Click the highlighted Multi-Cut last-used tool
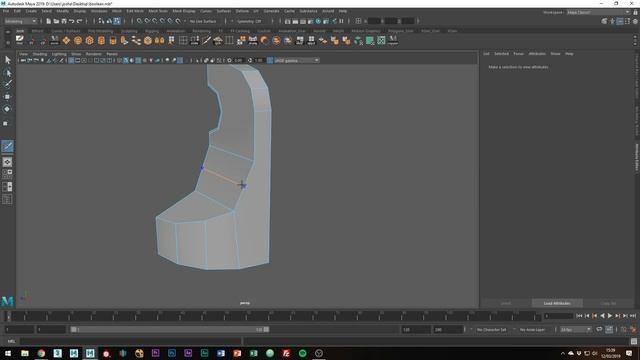The image size is (640, 360). [x=7, y=146]
